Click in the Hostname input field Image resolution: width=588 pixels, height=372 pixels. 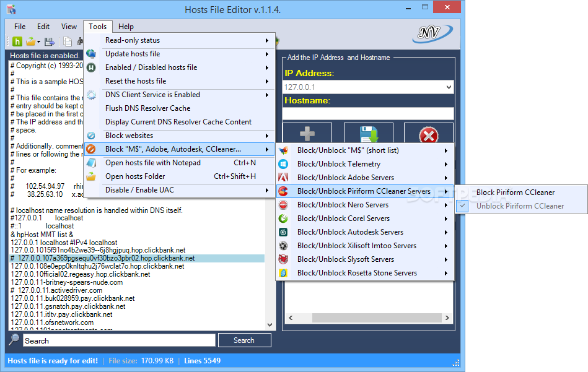[x=368, y=113]
